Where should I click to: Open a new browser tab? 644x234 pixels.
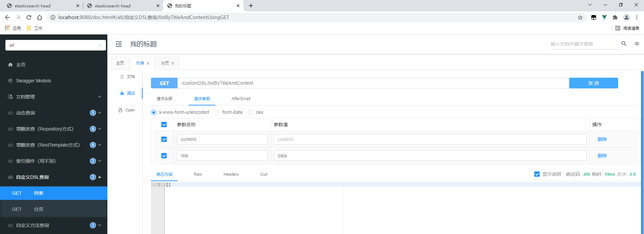point(251,6)
